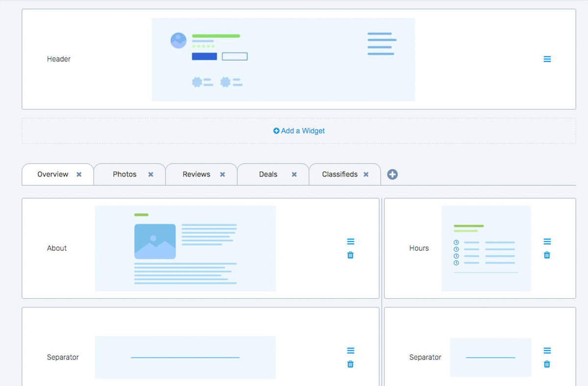Select the Deals tab

(268, 174)
